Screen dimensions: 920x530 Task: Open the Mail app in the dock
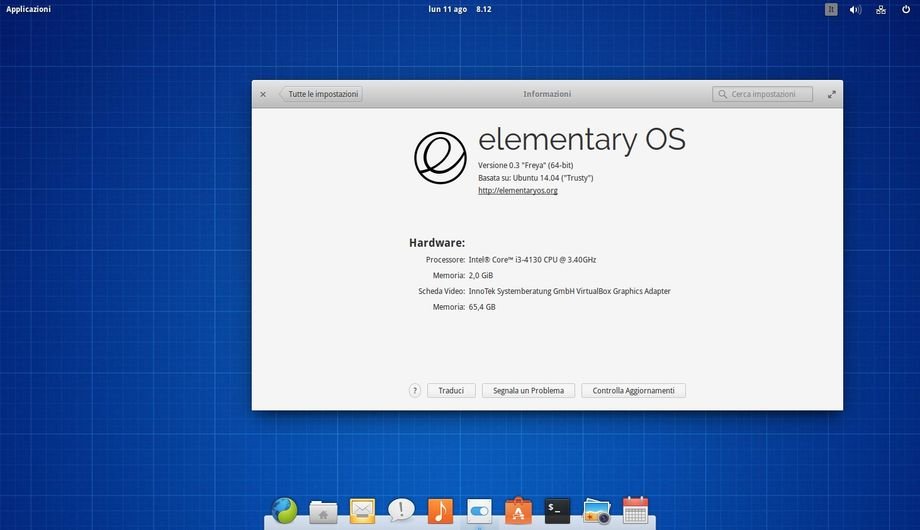click(x=362, y=511)
